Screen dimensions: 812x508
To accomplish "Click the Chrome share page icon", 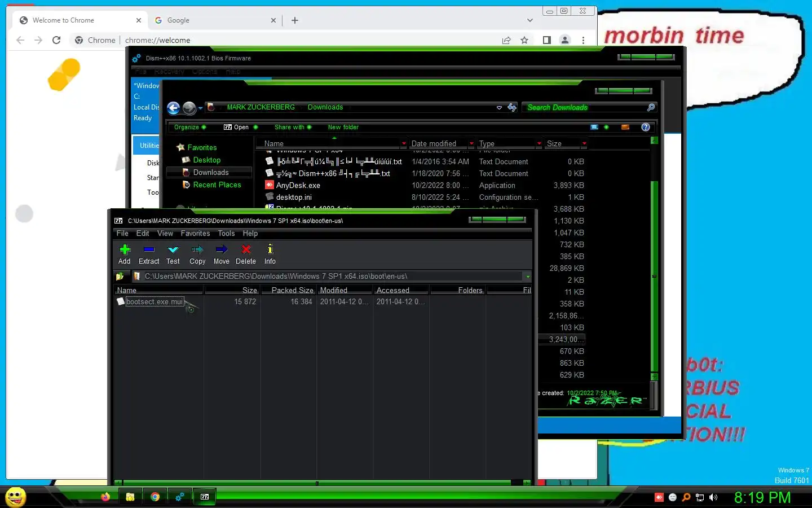I will pos(506,40).
